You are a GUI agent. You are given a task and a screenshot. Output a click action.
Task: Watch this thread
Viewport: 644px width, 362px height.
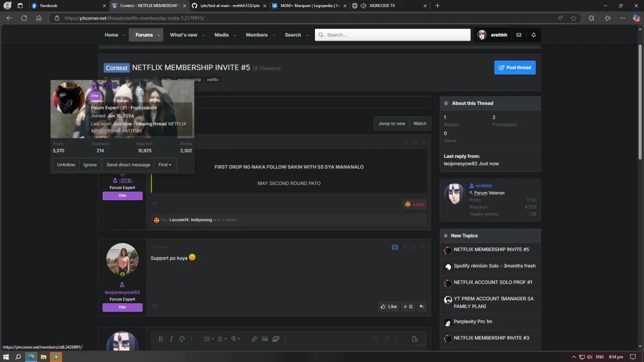(x=420, y=124)
